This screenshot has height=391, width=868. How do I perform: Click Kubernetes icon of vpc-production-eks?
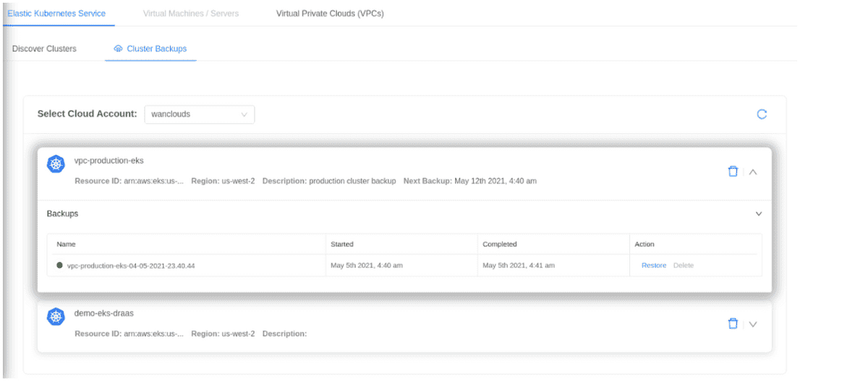[x=56, y=164]
